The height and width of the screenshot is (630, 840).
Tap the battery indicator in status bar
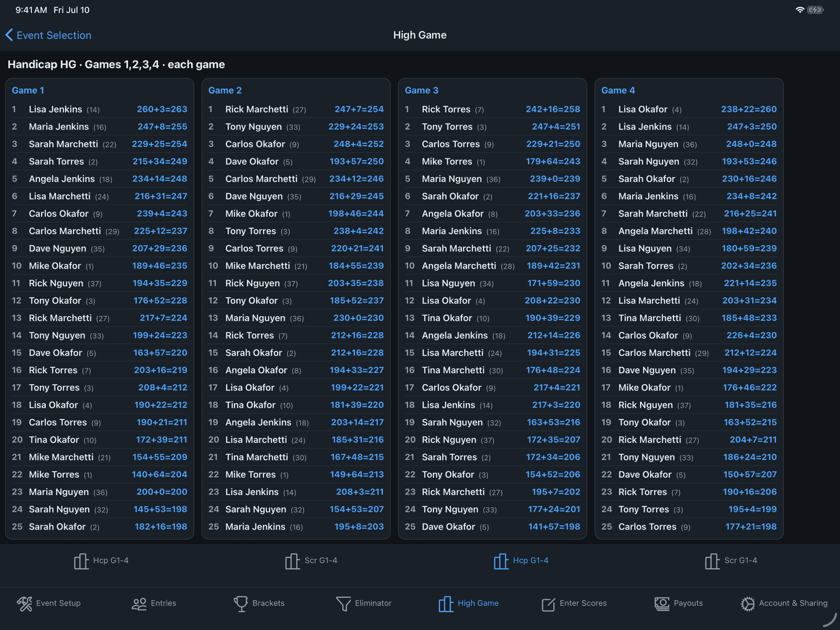click(x=815, y=10)
